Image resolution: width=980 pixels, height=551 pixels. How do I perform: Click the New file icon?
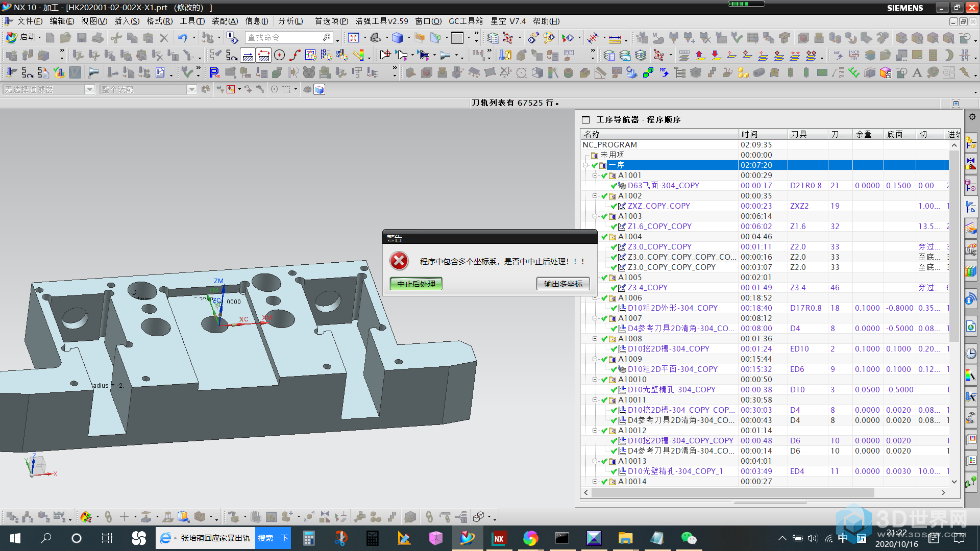50,37
